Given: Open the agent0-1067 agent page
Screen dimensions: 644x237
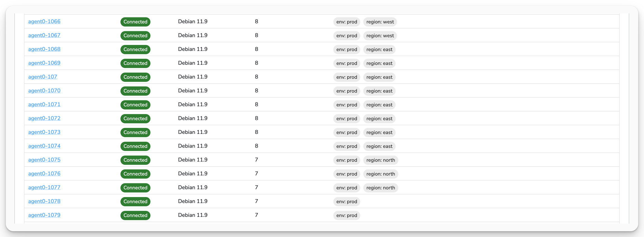Looking at the screenshot, I should (x=44, y=35).
